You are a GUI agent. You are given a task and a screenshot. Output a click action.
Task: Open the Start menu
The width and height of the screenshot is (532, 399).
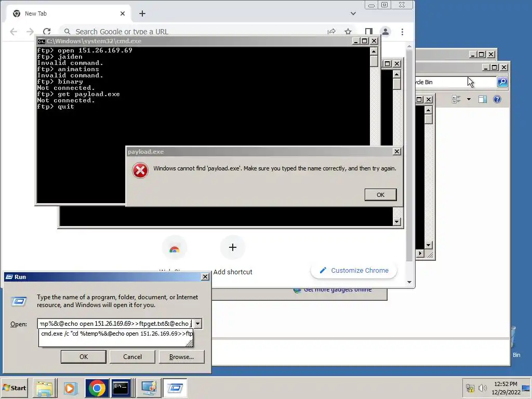14,388
